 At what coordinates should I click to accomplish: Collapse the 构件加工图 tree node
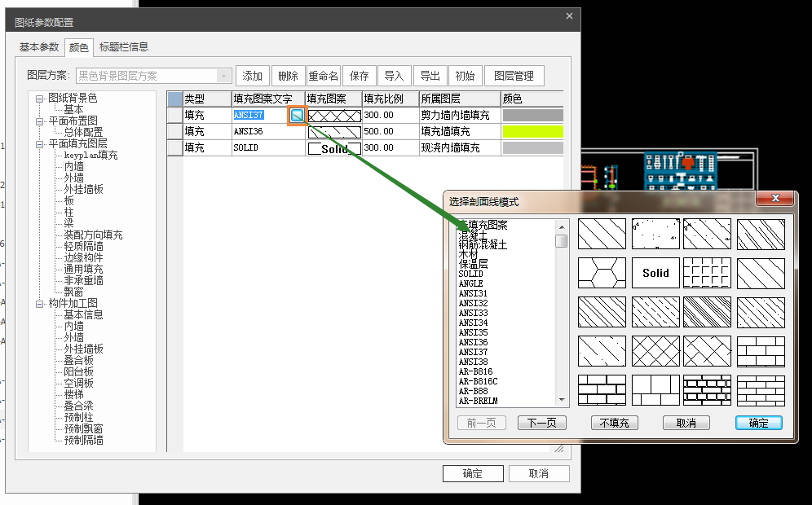point(39,304)
